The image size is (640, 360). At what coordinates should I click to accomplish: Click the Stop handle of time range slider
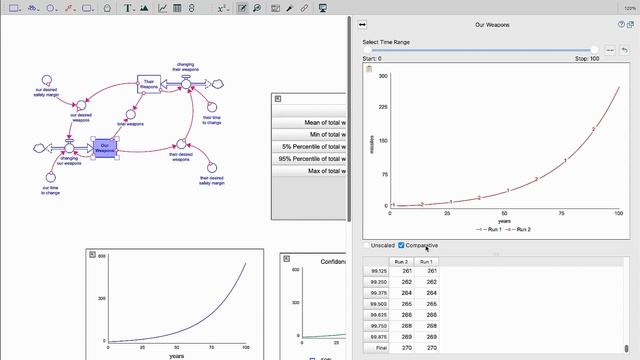tap(594, 50)
